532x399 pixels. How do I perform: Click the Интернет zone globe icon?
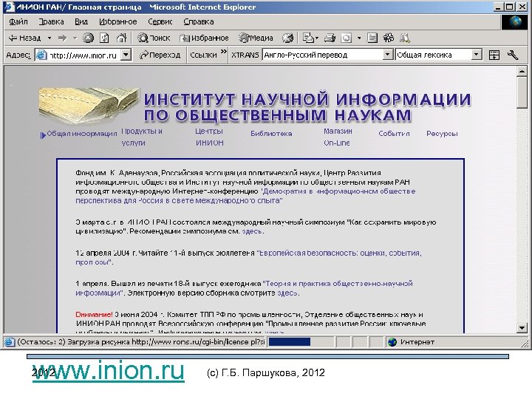[x=392, y=342]
